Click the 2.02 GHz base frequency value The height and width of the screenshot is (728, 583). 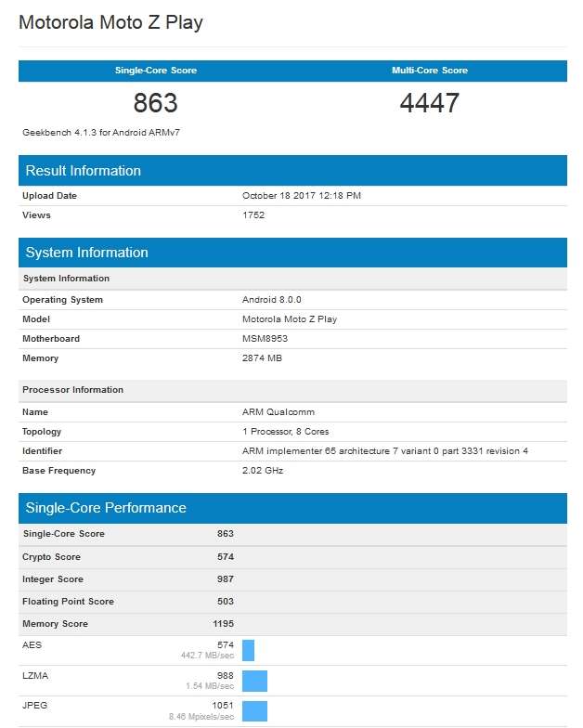[262, 471]
